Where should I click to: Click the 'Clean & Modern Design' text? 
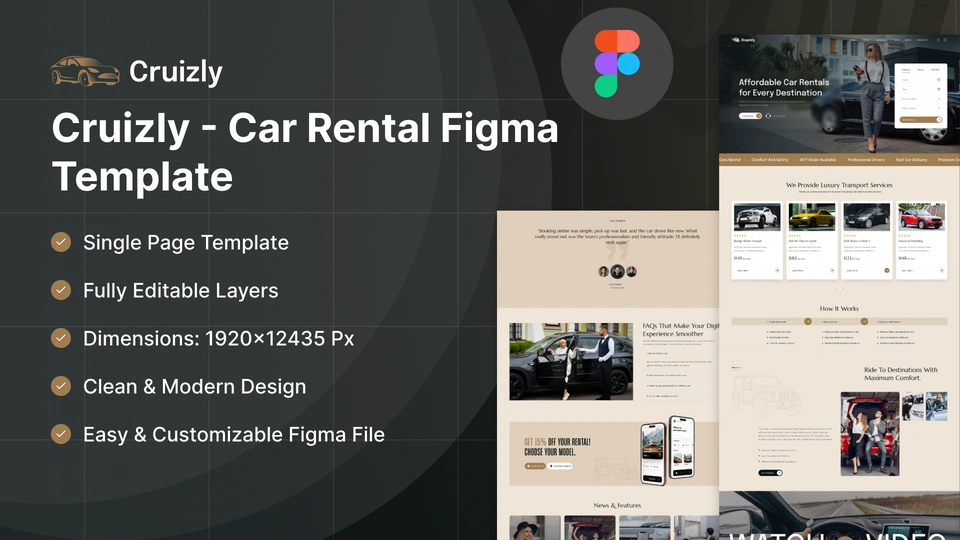[x=195, y=386]
